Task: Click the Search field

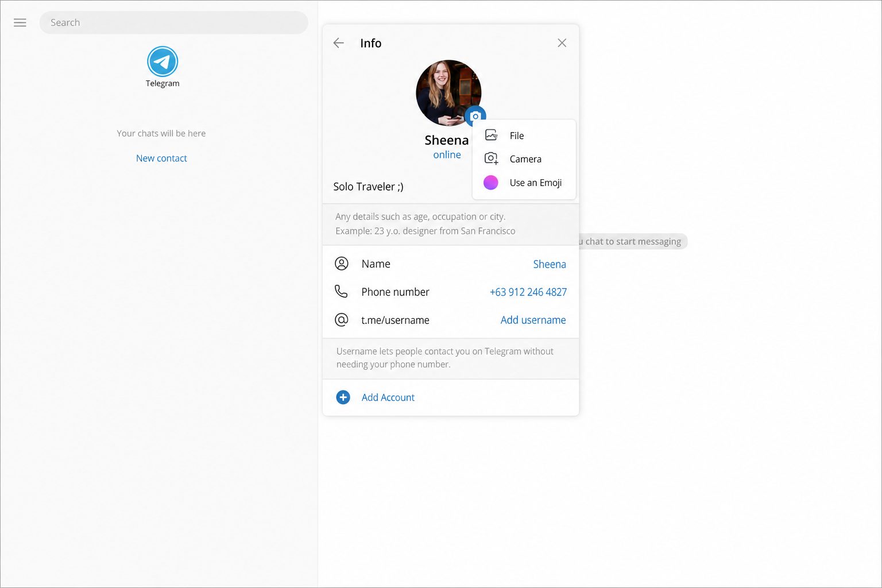Action: point(173,22)
